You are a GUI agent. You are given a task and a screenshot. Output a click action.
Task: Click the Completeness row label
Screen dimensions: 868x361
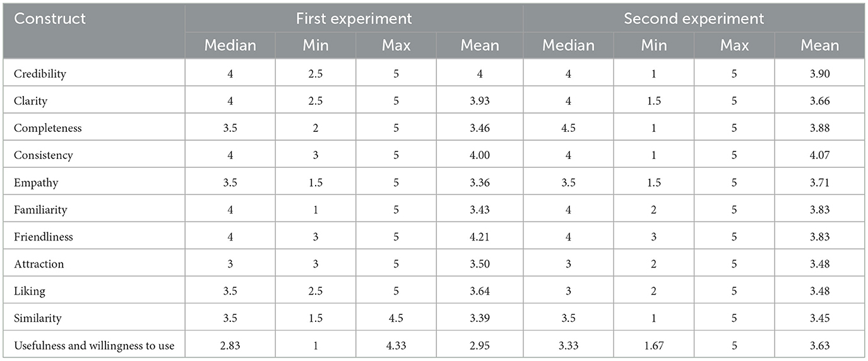tap(48, 128)
